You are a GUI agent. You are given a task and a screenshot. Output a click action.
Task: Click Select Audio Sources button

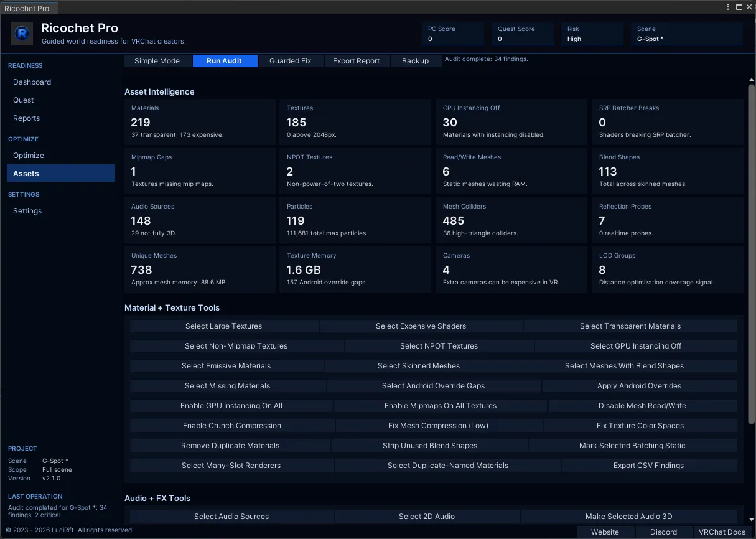tap(231, 517)
